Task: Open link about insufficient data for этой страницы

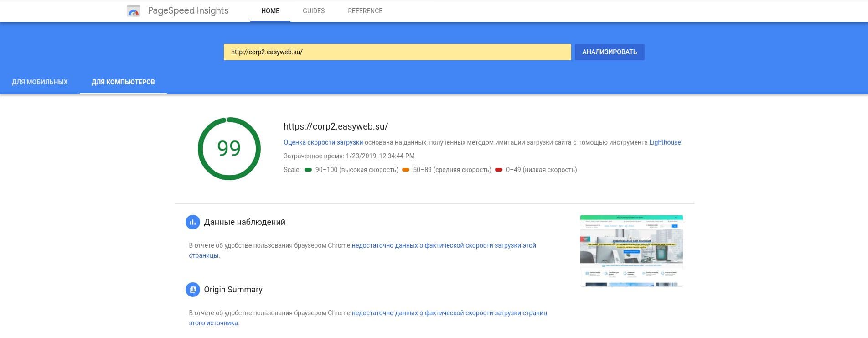Action: pyautogui.click(x=362, y=250)
